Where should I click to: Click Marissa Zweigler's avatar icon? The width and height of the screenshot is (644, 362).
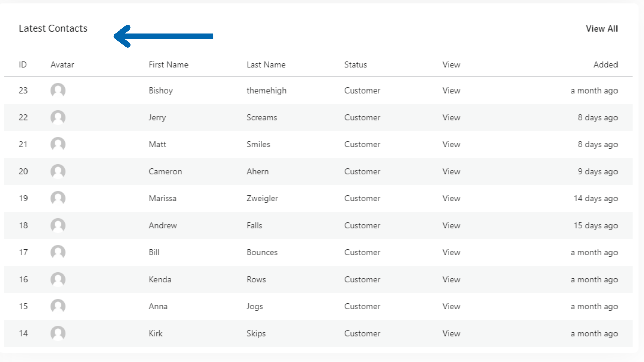coord(58,198)
